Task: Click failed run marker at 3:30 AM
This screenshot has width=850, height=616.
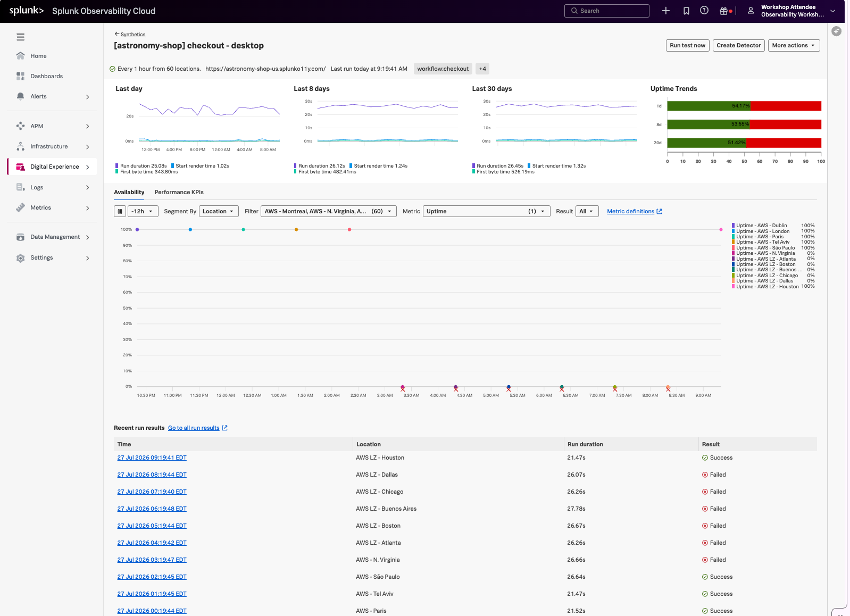Action: (x=403, y=388)
